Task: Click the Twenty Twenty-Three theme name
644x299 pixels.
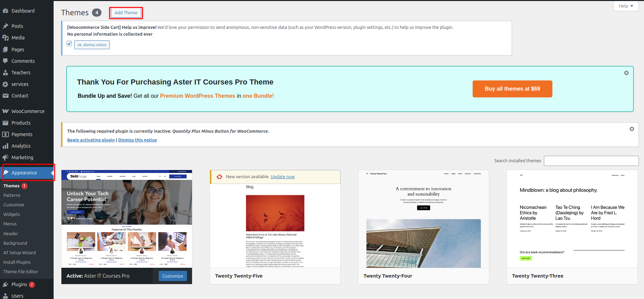Action: (537, 276)
